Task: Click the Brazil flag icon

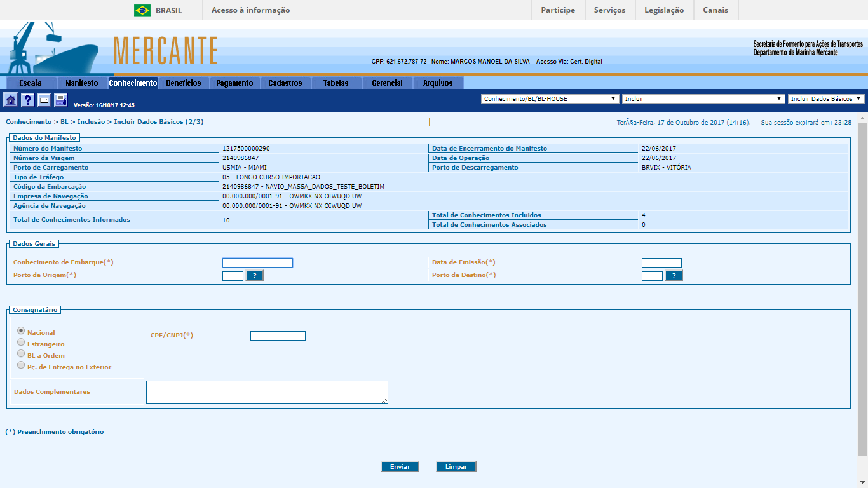Action: click(142, 10)
